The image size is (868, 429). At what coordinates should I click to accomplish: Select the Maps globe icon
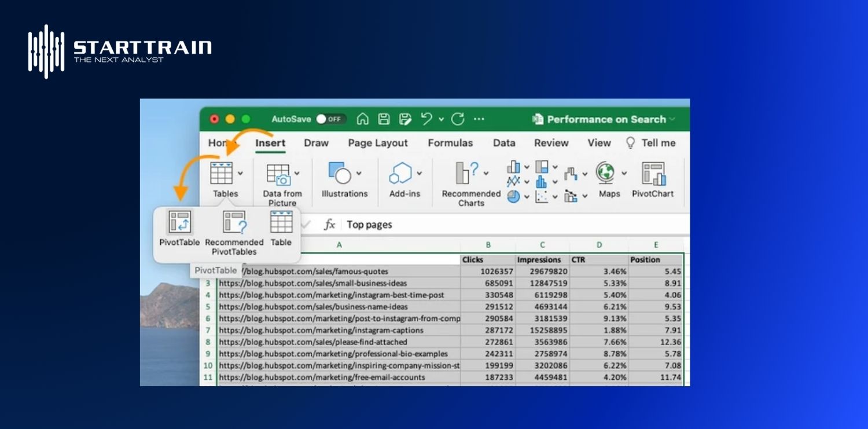click(x=604, y=174)
